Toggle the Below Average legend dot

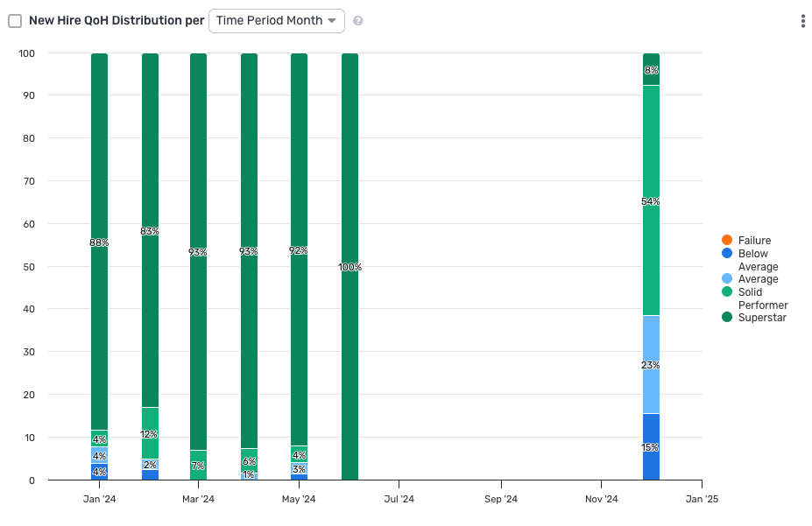click(x=727, y=254)
